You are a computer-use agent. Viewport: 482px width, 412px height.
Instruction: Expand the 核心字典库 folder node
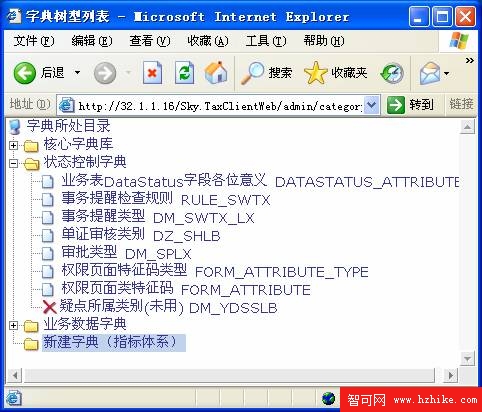[x=13, y=145]
